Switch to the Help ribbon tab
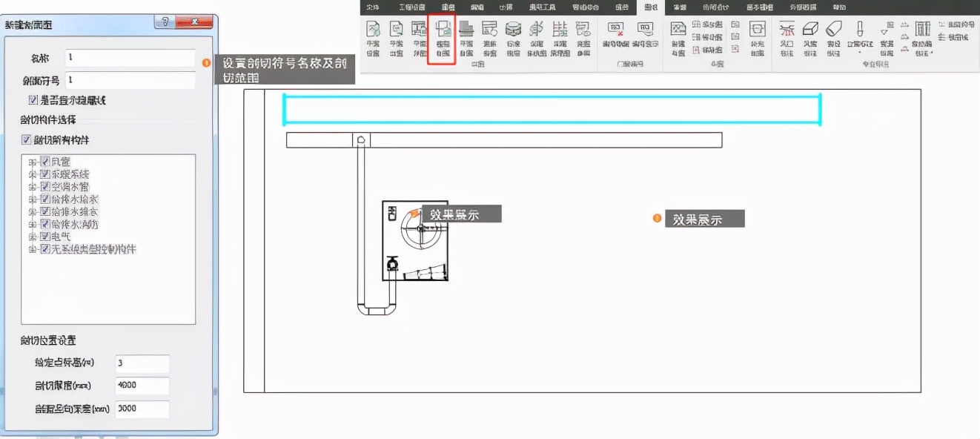The width and height of the screenshot is (980, 439). click(839, 7)
